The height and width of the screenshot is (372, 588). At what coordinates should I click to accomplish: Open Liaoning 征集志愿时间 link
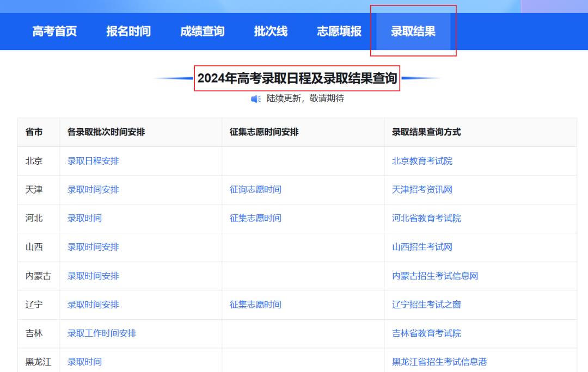click(255, 305)
